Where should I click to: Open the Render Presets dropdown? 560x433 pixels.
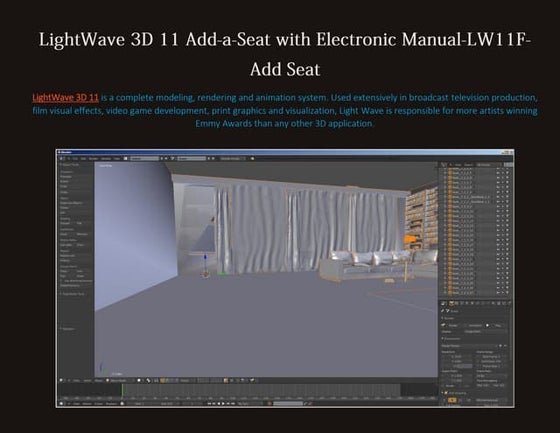[469, 346]
